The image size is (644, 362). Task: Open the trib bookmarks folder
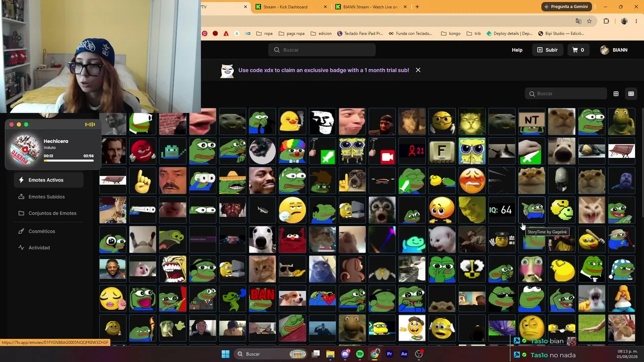pyautogui.click(x=473, y=34)
